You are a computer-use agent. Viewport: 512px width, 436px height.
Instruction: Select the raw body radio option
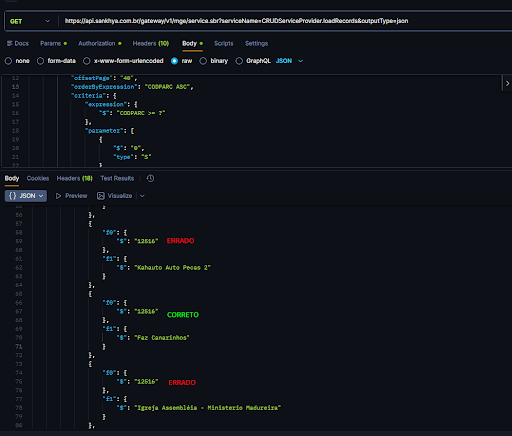(x=174, y=61)
